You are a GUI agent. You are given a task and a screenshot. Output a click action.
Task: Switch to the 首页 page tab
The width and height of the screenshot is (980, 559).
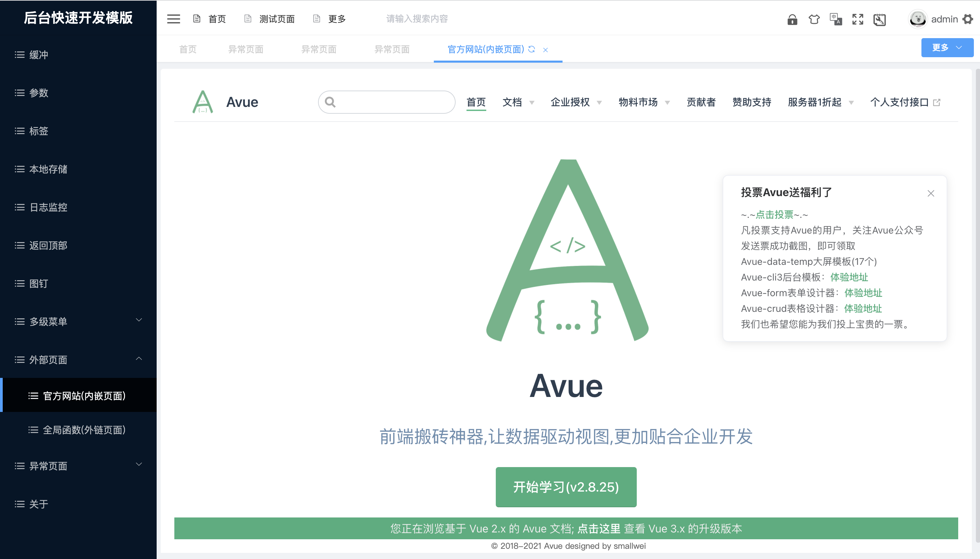click(x=188, y=49)
